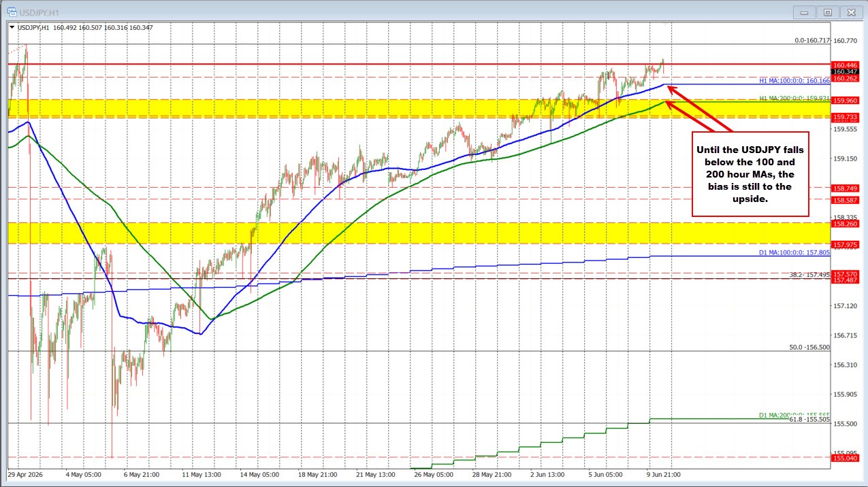Viewport: 868px width, 487px height.
Task: Click the red 158.587 price label
Action: pos(845,200)
